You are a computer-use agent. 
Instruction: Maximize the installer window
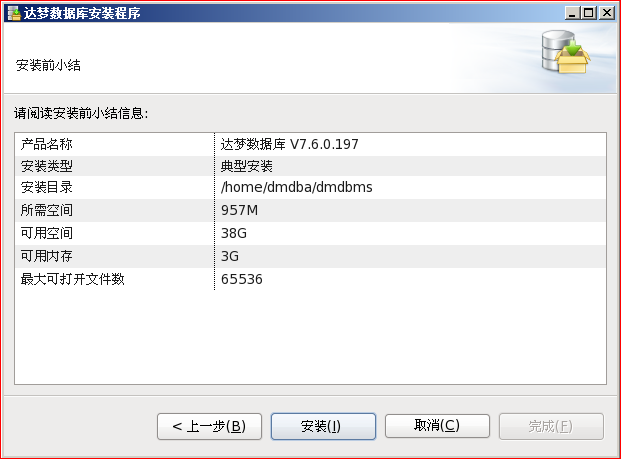tap(589, 13)
